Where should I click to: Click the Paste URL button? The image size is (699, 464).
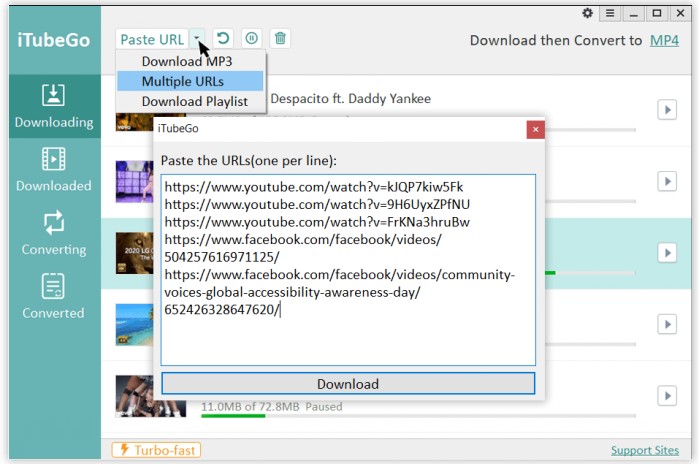click(x=152, y=39)
